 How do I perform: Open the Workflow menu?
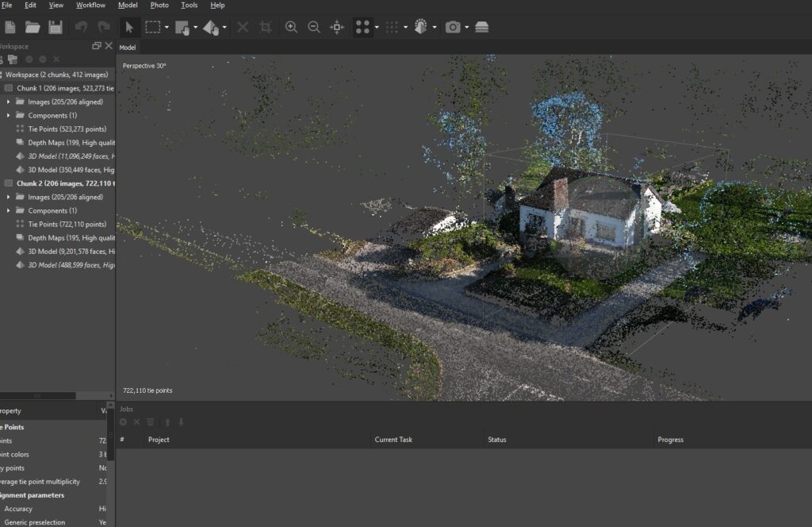coord(90,6)
